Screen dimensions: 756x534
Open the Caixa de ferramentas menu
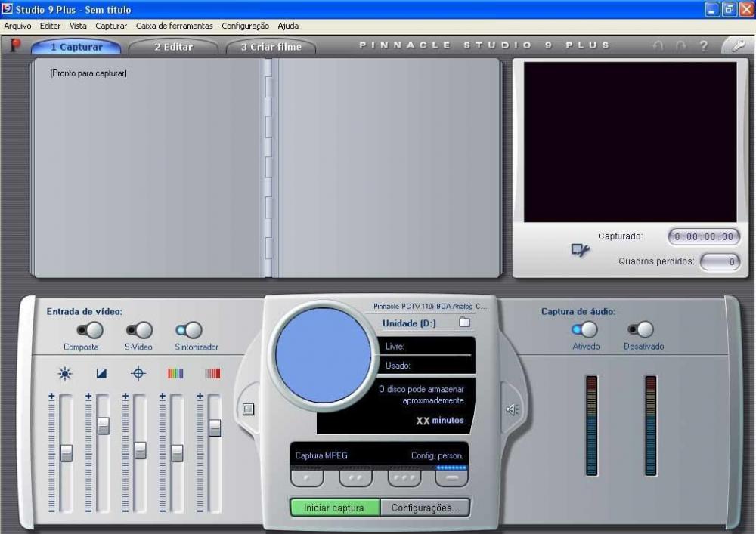click(174, 26)
